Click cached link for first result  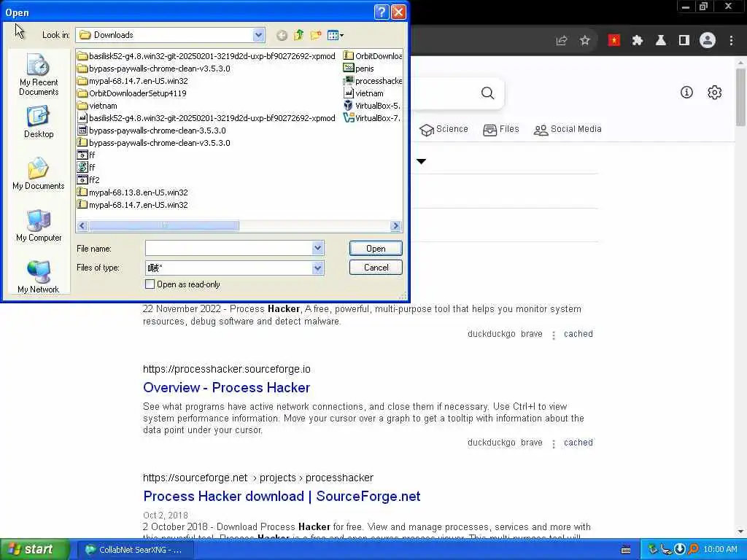(578, 334)
